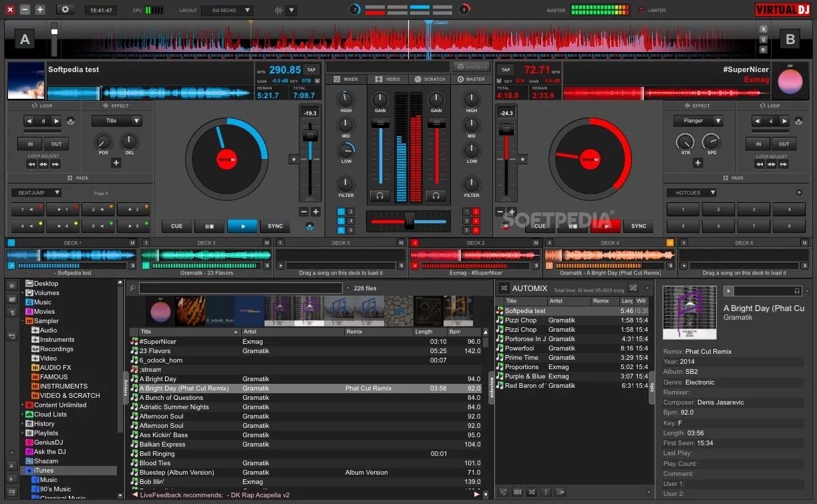This screenshot has height=504, width=817.
Task: Open the right deck Flanger effect dropdown
Action: [x=698, y=121]
